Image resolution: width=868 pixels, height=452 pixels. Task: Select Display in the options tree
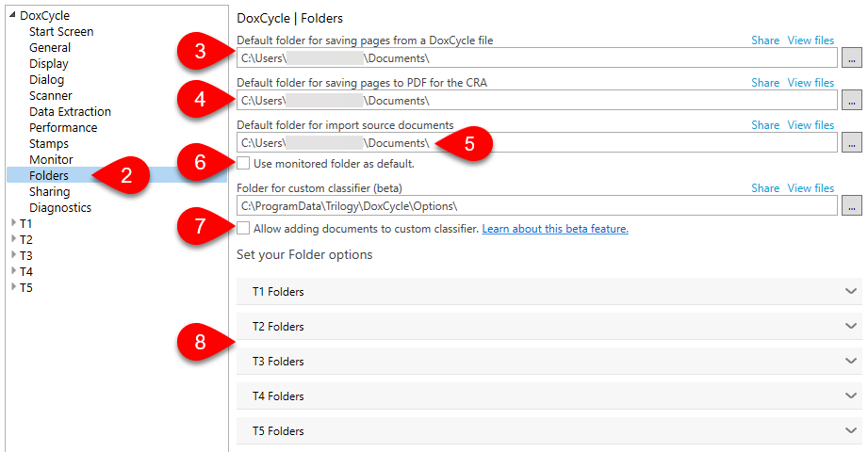pyautogui.click(x=49, y=64)
